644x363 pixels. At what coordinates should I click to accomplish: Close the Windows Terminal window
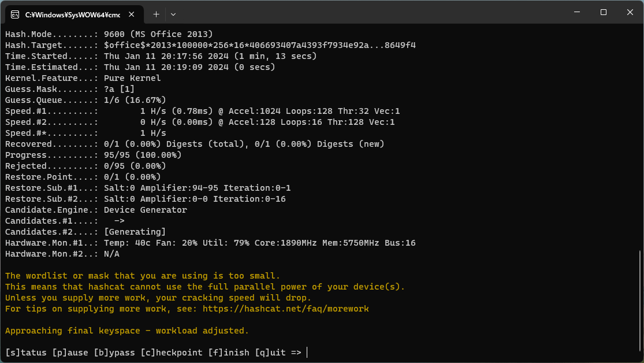pyautogui.click(x=630, y=12)
